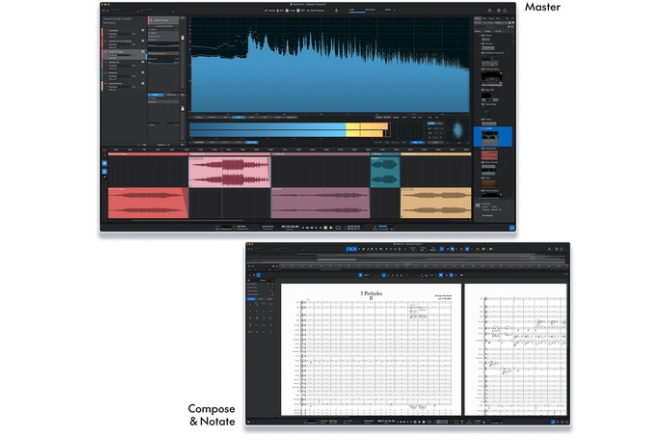Click the blue highlighted transport button in Compose window
Viewport: 672px width, 440px height.
coord(415,422)
